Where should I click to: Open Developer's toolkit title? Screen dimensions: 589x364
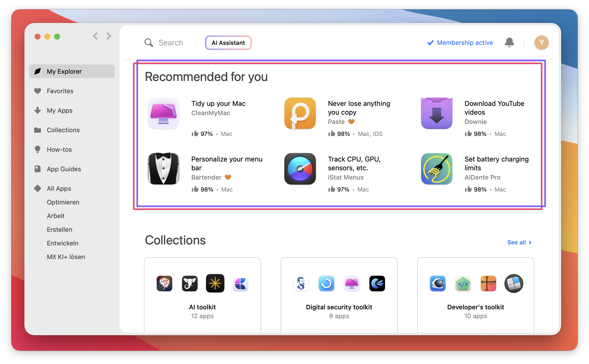coord(476,307)
